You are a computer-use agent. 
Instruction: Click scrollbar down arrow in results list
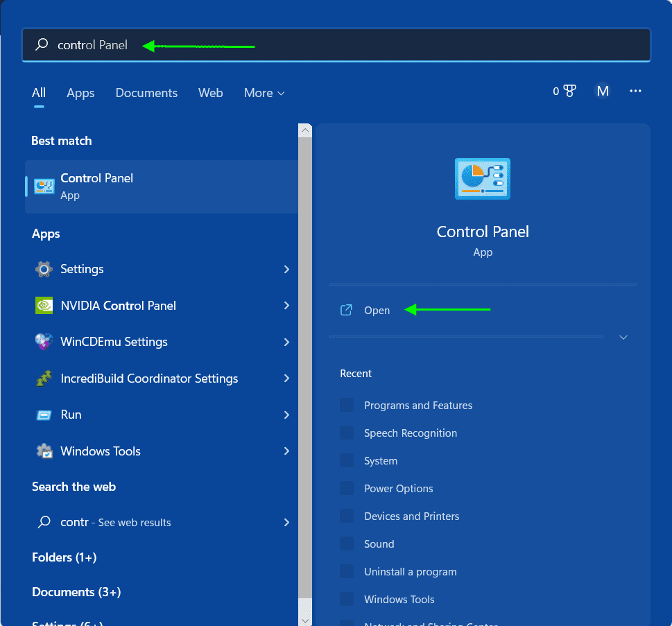point(305,620)
